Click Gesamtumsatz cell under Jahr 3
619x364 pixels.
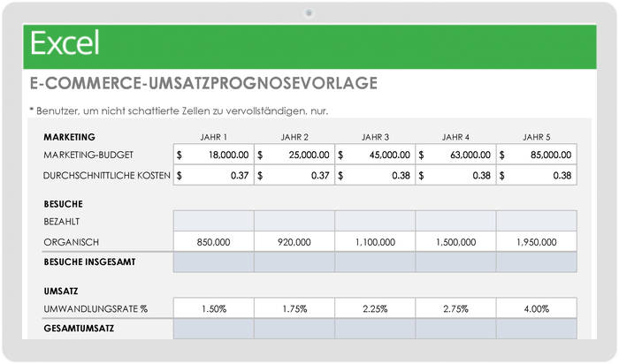click(x=375, y=329)
